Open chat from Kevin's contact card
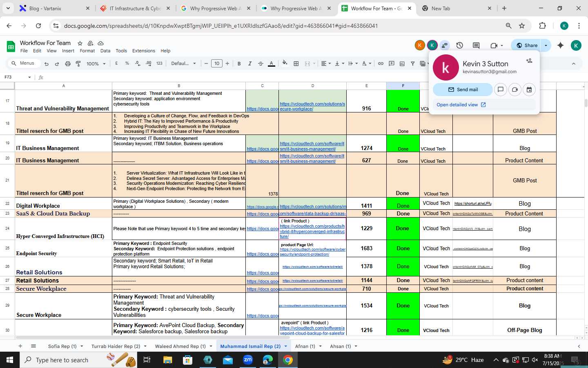Screen dimensions: 588x368 [500, 90]
